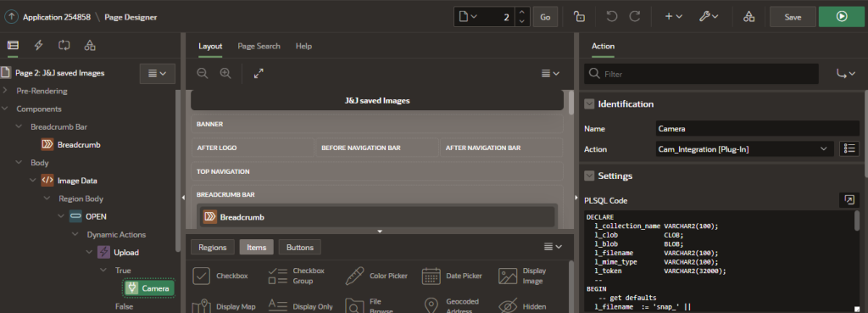Select the Checkbox item in gallery

pyautogui.click(x=220, y=276)
